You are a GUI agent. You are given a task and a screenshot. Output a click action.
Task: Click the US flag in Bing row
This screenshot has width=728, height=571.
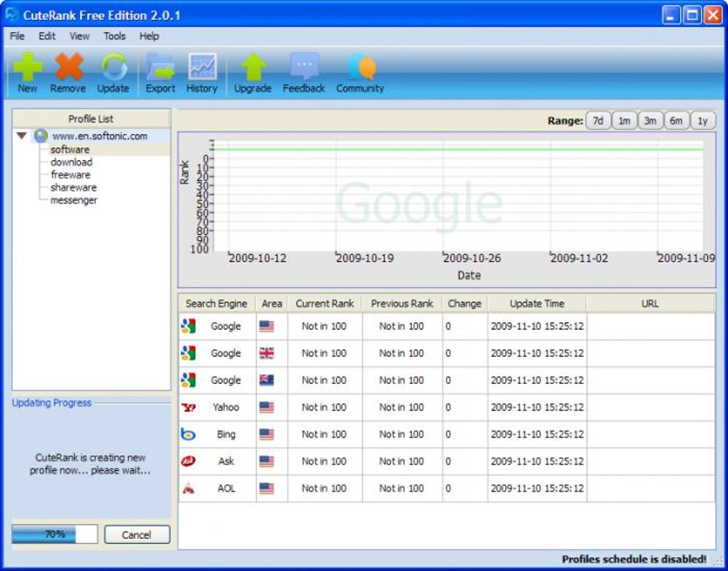[266, 435]
